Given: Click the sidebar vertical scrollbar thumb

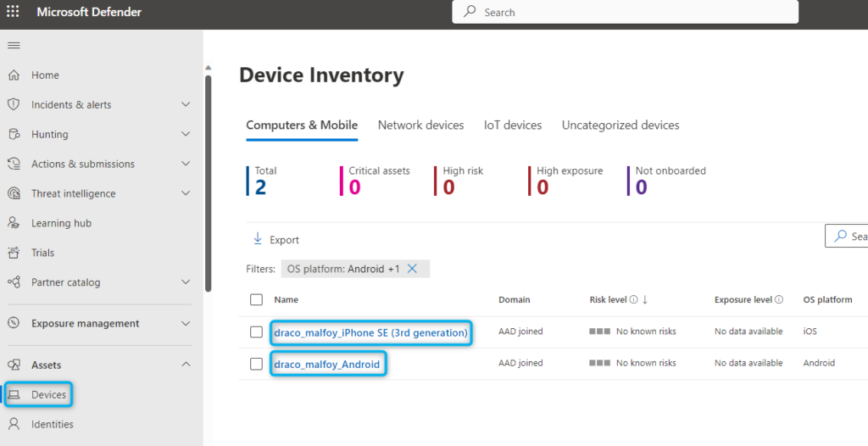Looking at the screenshot, I should coord(209,183).
